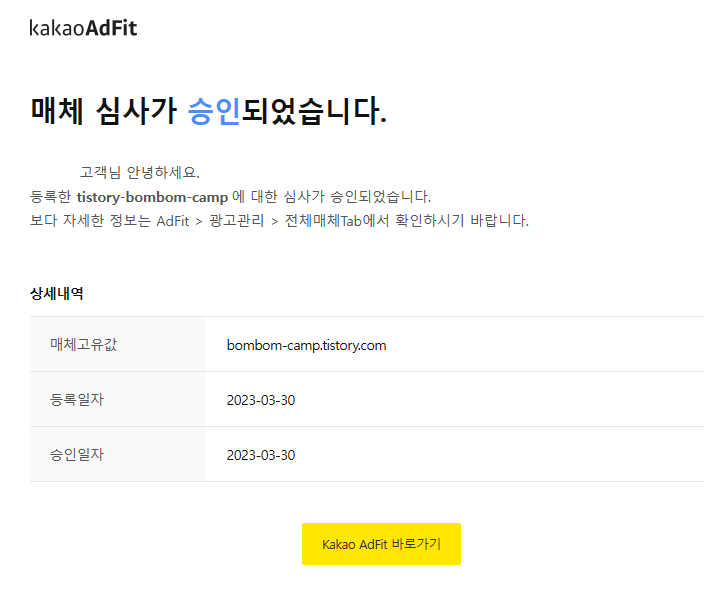Click the 매체고유값 label cell
The width and height of the screenshot is (704, 590).
click(117, 344)
